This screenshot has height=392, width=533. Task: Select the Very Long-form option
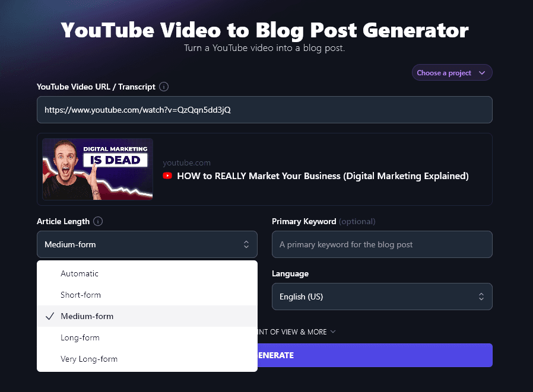(x=89, y=359)
